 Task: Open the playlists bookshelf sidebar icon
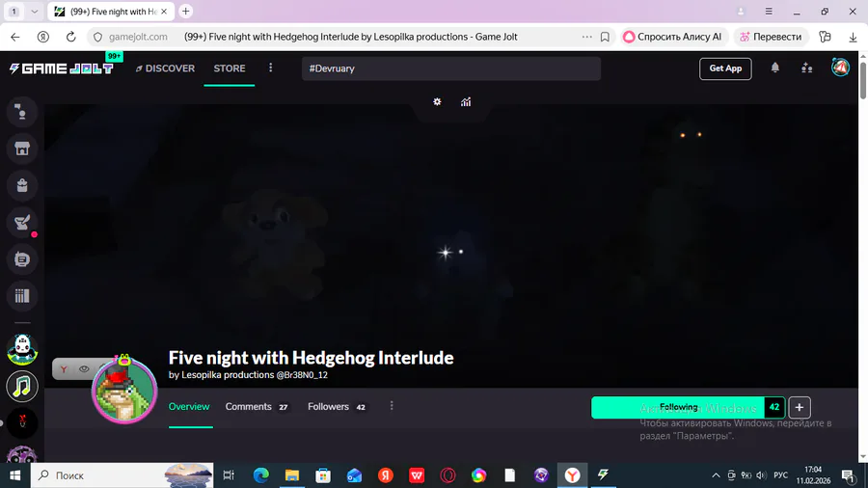click(x=22, y=296)
